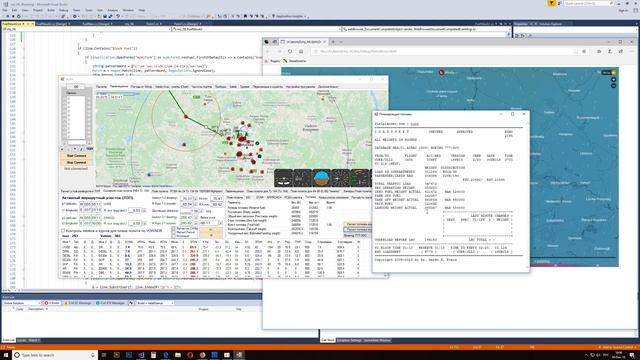Click the red waypoint on the green route
Viewport: 640px width, 360px height.
186,117
